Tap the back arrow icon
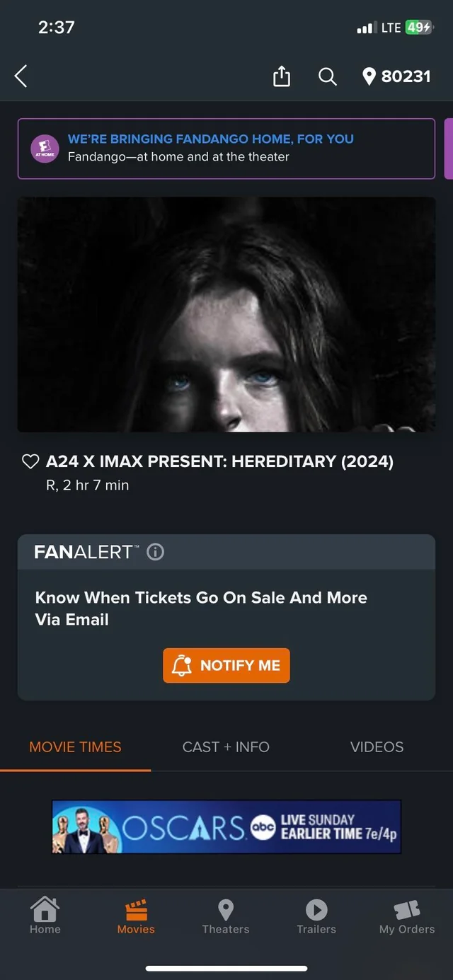This screenshot has height=980, width=453. pyautogui.click(x=21, y=76)
